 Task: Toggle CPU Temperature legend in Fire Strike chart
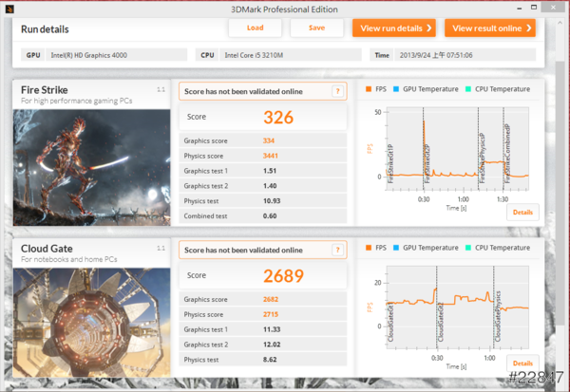(497, 91)
